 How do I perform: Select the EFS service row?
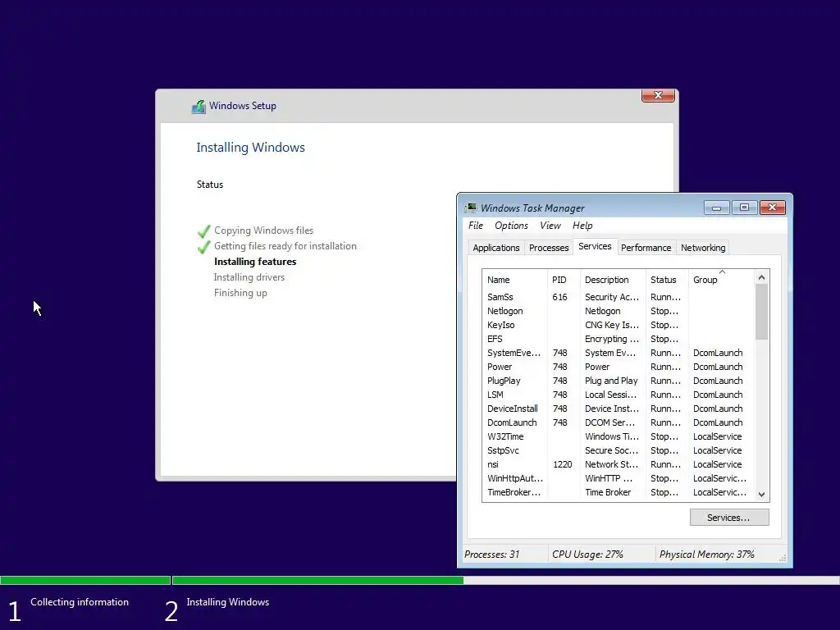click(x=618, y=339)
